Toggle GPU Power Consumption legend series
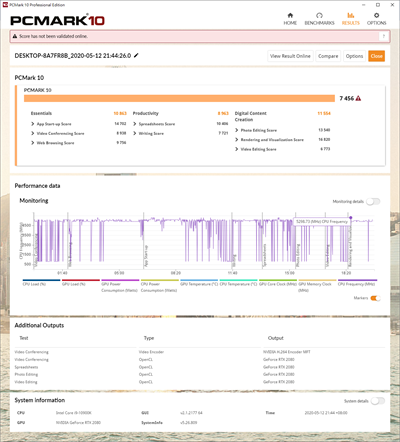The width and height of the screenshot is (400, 442). tap(120, 286)
